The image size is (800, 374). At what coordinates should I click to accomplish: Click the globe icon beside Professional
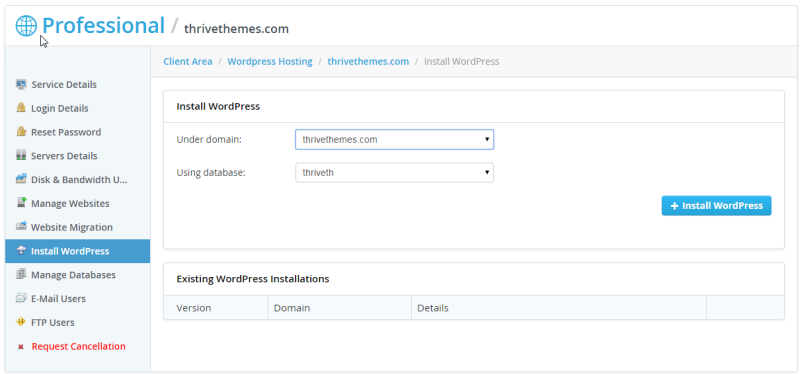(26, 26)
